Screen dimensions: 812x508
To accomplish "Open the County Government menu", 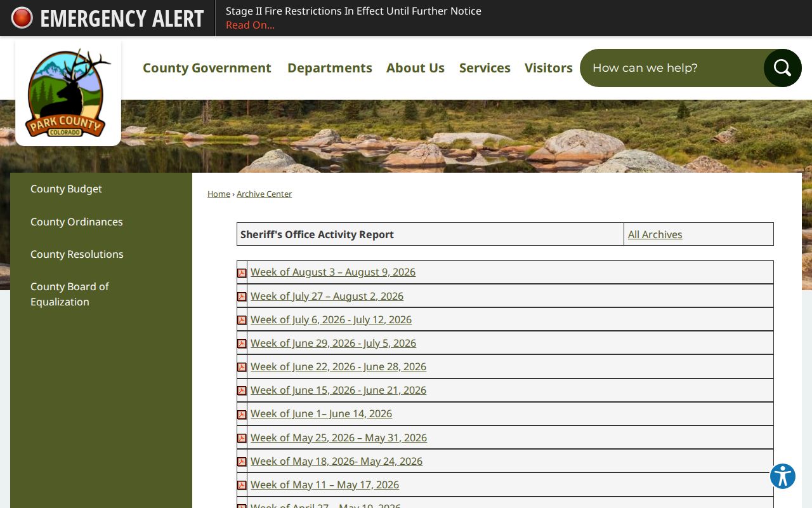I will [207, 68].
